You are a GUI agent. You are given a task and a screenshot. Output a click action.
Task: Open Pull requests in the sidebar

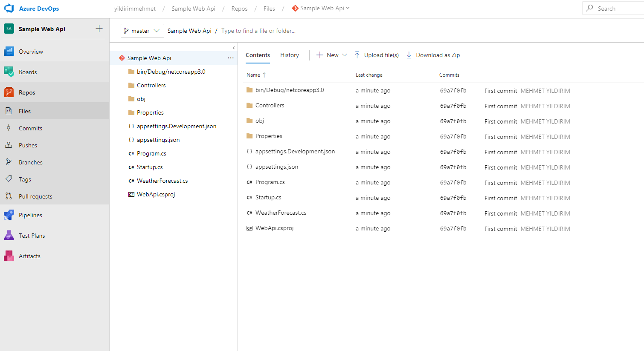(x=55, y=196)
